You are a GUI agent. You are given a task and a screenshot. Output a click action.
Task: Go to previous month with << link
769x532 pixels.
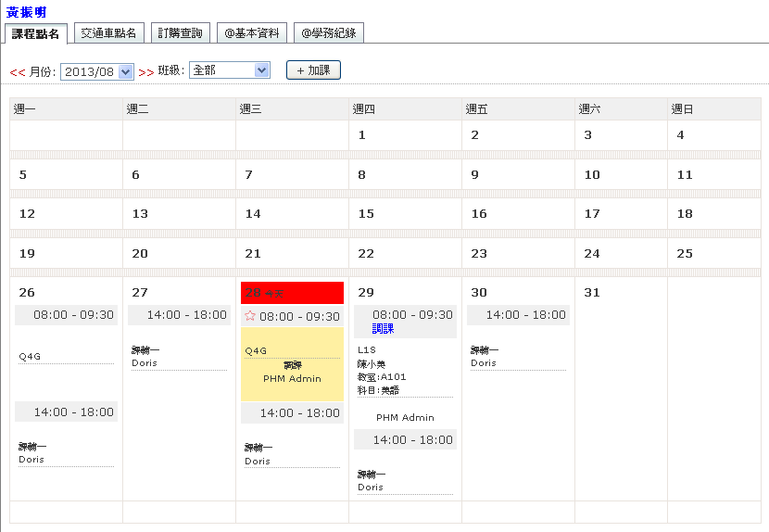click(18, 72)
